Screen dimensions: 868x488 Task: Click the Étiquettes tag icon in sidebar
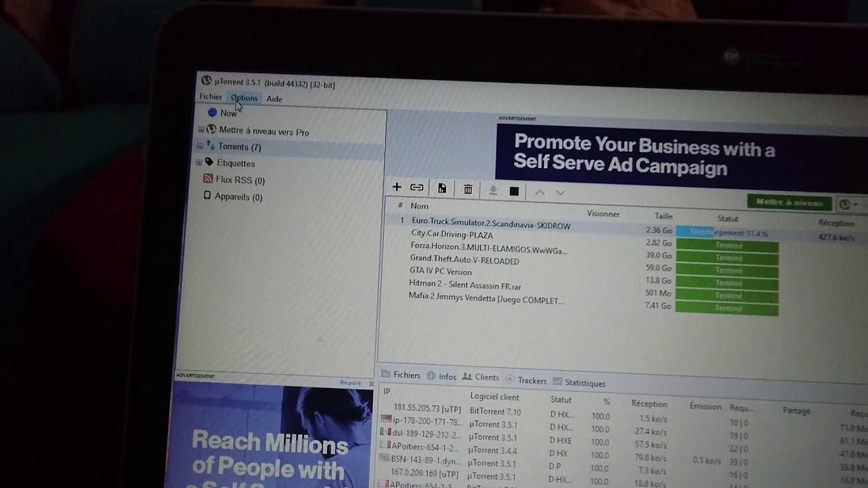210,162
